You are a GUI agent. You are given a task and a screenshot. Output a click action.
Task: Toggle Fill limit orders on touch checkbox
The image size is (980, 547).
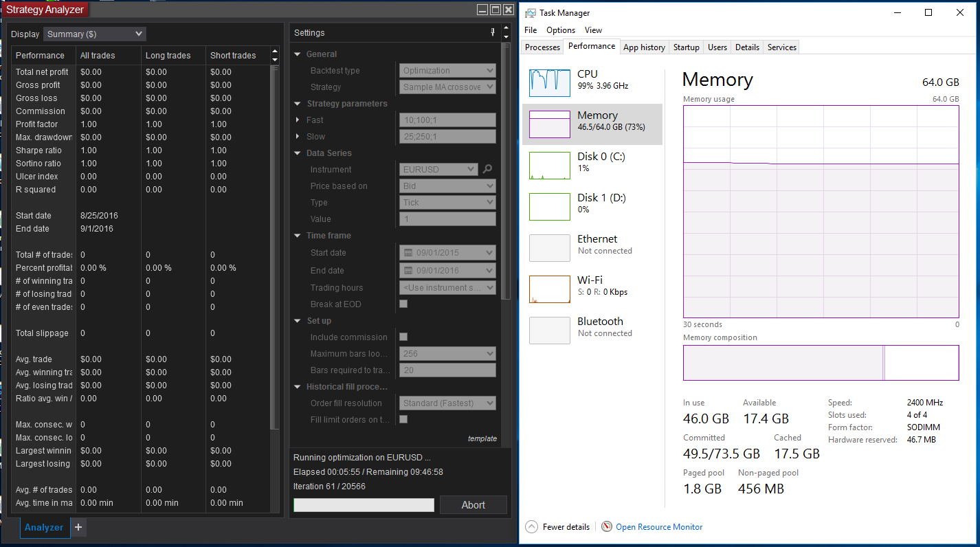(403, 419)
